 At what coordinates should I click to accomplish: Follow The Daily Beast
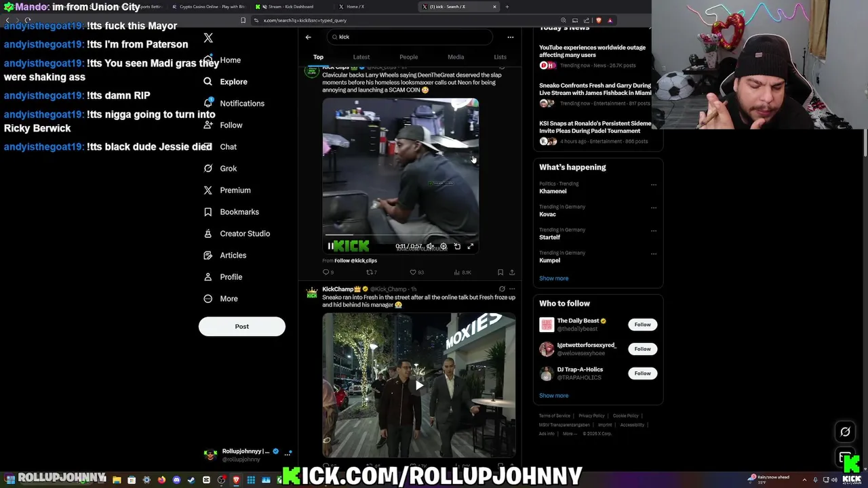[x=642, y=325]
